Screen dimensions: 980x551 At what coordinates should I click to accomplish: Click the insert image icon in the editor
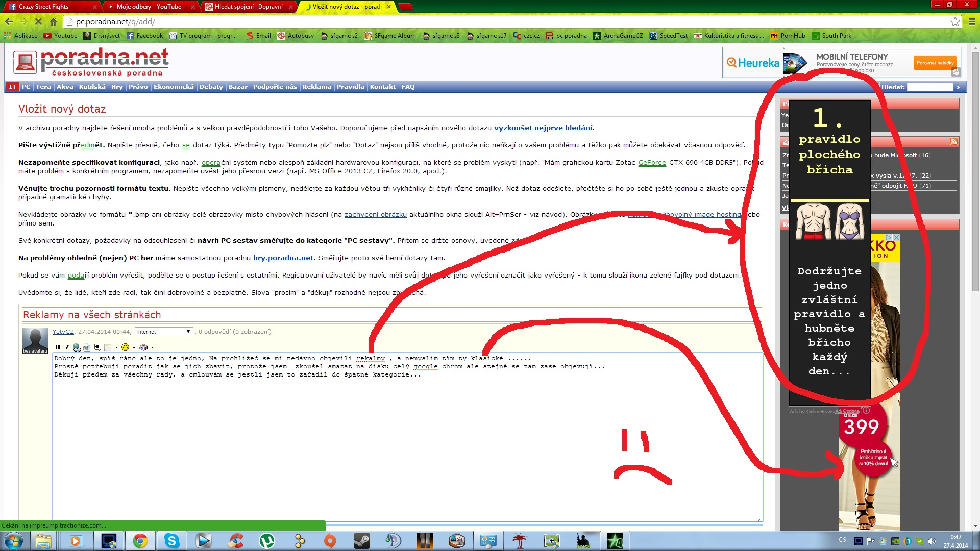coord(86,347)
